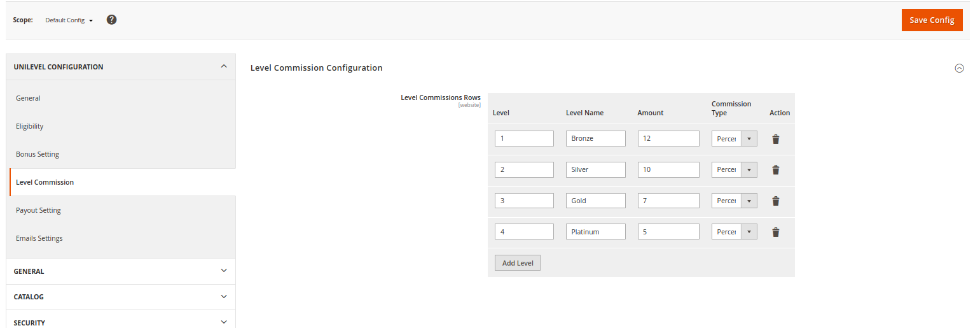This screenshot has height=328, width=980.
Task: Select the Eligibility tab
Action: (30, 126)
